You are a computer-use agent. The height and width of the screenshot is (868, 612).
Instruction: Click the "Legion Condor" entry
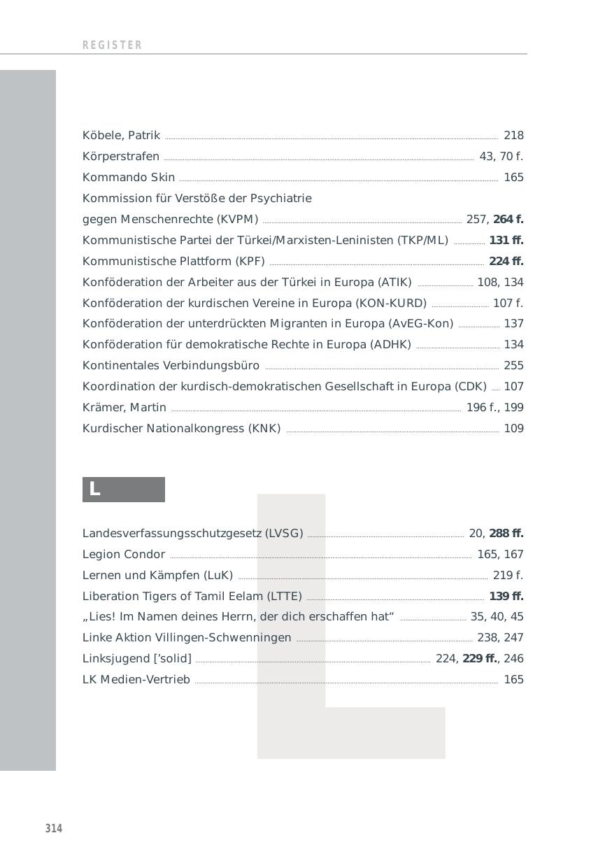(x=124, y=555)
